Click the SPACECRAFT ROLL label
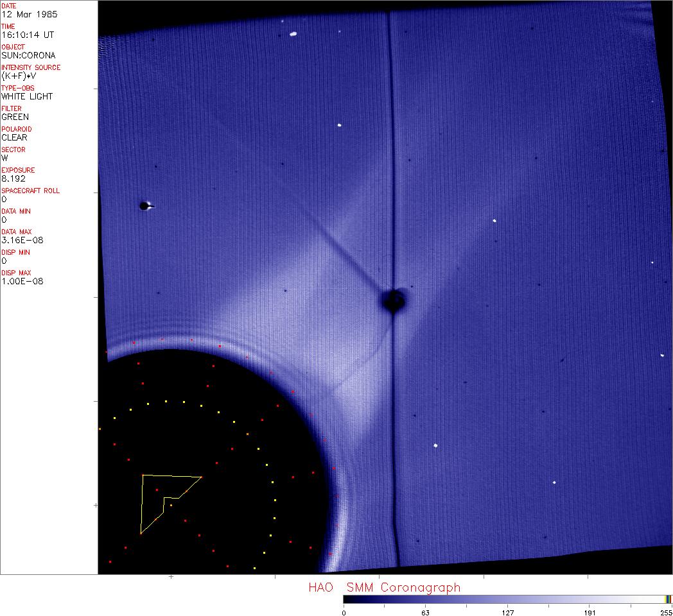Screen dimensions: 673x616 (x=31, y=191)
